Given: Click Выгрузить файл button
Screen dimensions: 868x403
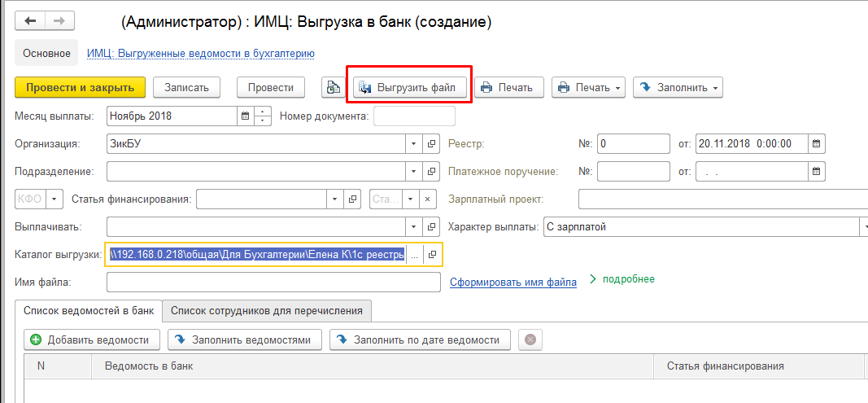Looking at the screenshot, I should click(x=410, y=88).
